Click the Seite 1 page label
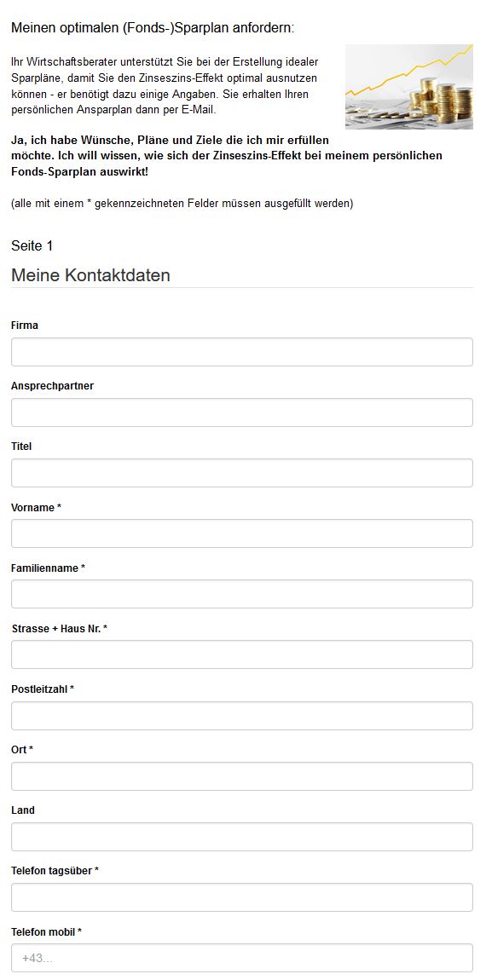 pyautogui.click(x=32, y=245)
